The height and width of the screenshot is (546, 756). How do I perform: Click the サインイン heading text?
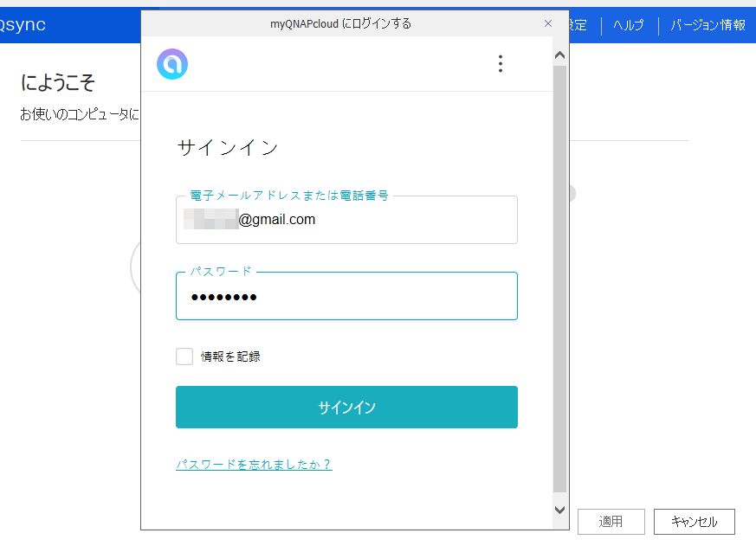[x=227, y=147]
